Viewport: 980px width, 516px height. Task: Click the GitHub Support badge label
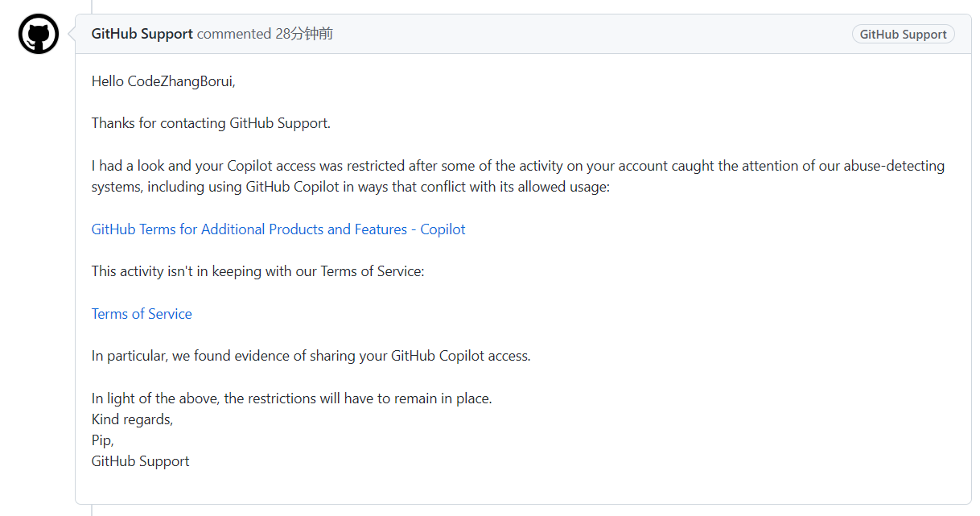[x=903, y=34]
